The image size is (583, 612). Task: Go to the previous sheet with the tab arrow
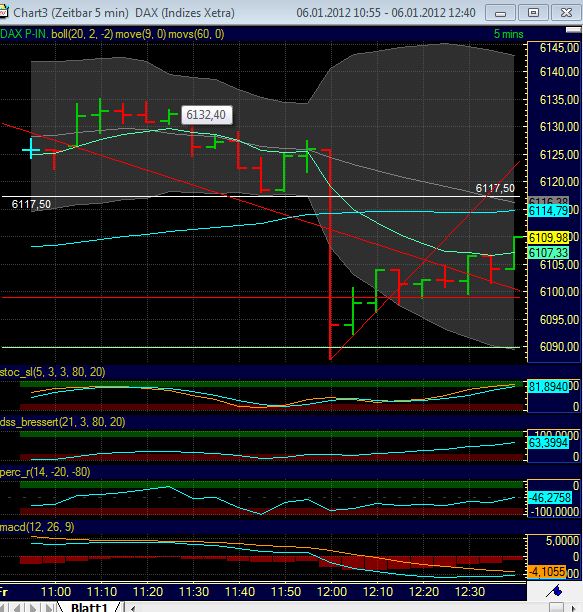click(17, 608)
